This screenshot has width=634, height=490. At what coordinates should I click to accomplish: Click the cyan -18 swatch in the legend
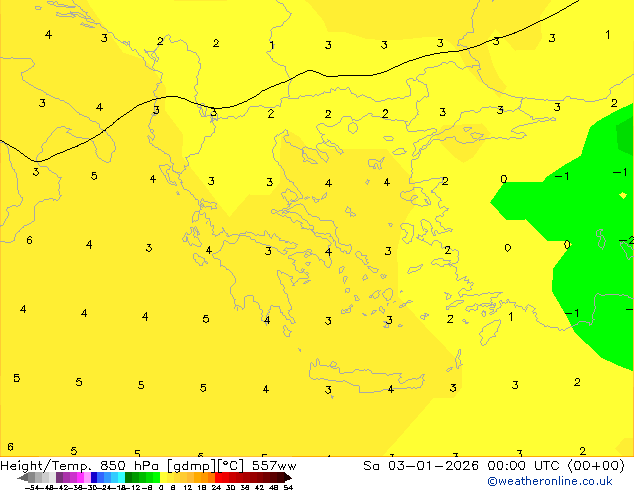click(122, 477)
